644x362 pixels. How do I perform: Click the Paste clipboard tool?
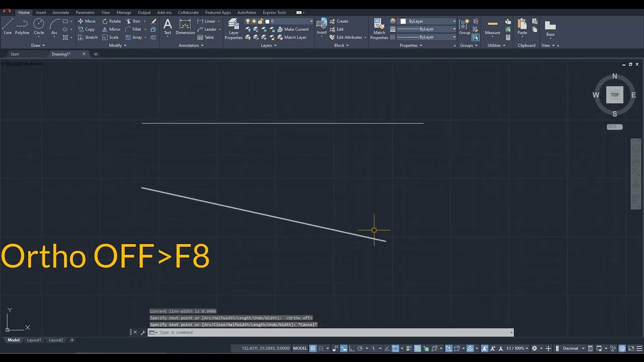pyautogui.click(x=522, y=26)
